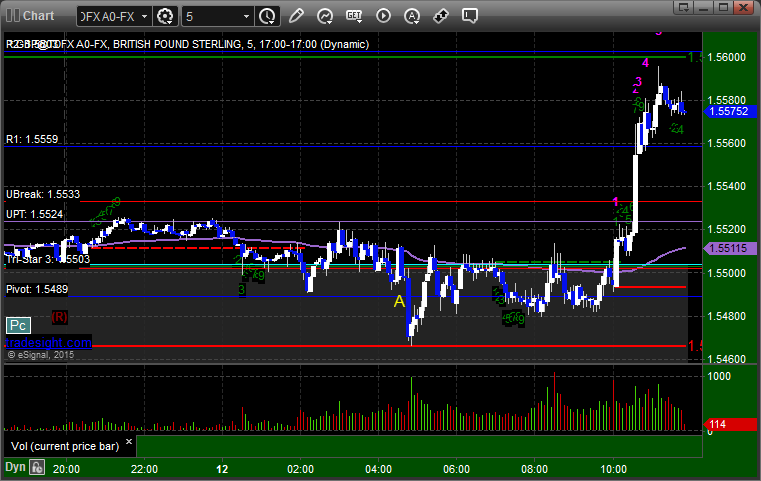This screenshot has width=761, height=481.
Task: Click the Chart title text
Action: tap(38, 16)
